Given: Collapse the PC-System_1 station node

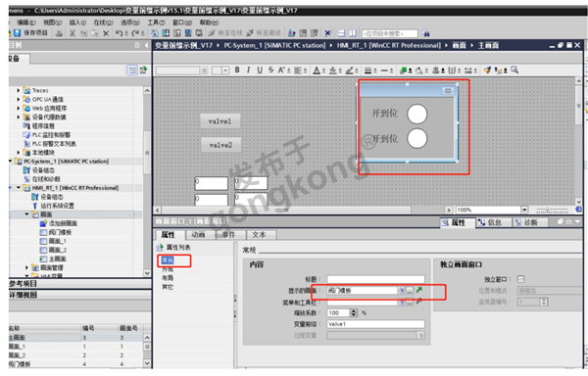Looking at the screenshot, I should coord(11,161).
